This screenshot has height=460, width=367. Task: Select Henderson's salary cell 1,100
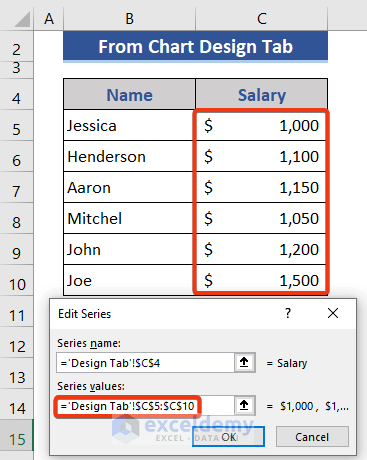pyautogui.click(x=262, y=156)
